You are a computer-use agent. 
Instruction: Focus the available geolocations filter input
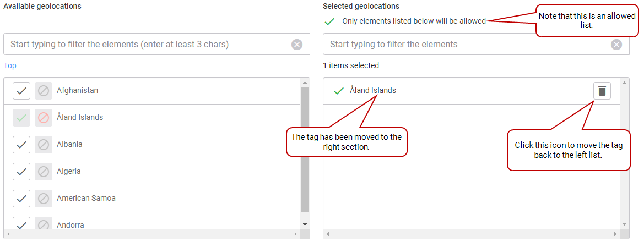coord(148,45)
